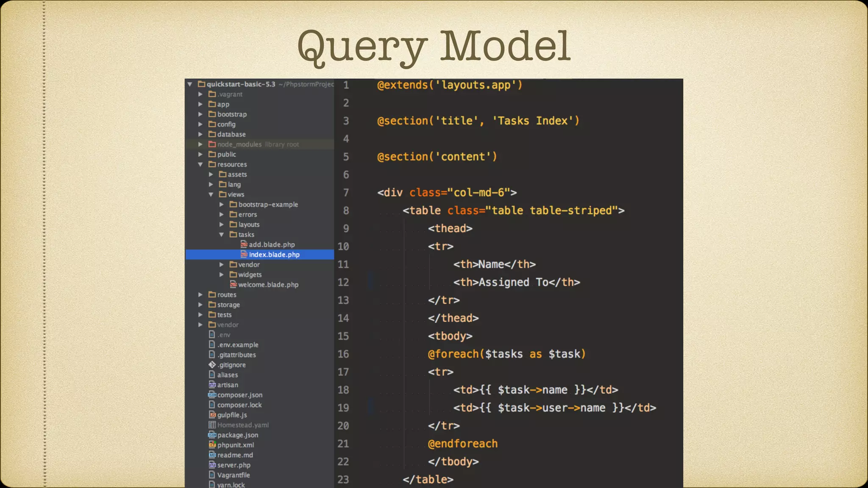Viewport: 868px width, 488px height.
Task: Click the bootstrap-example folder icon
Action: pos(233,204)
